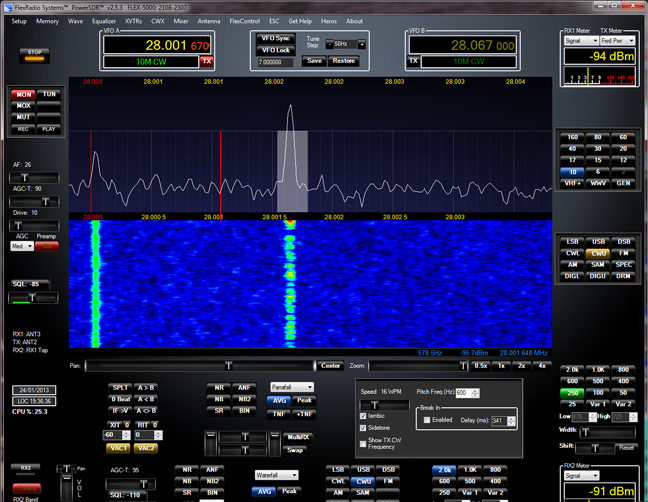
Task: Add a notch with +TNF button
Action: [304, 414]
